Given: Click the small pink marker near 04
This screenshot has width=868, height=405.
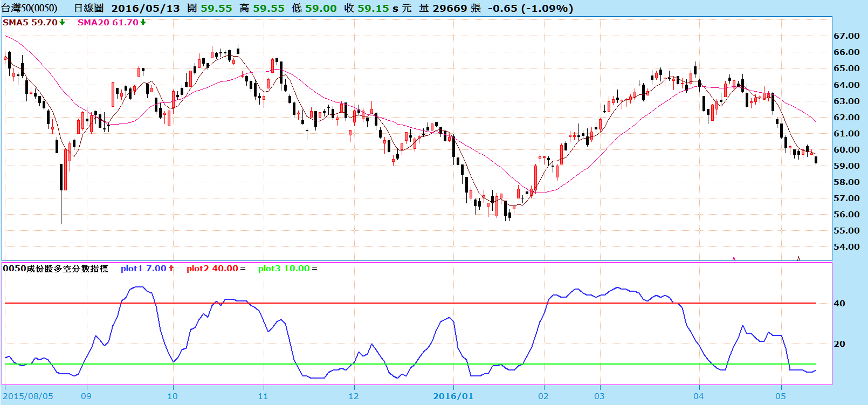Looking at the screenshot, I should pyautogui.click(x=734, y=258).
